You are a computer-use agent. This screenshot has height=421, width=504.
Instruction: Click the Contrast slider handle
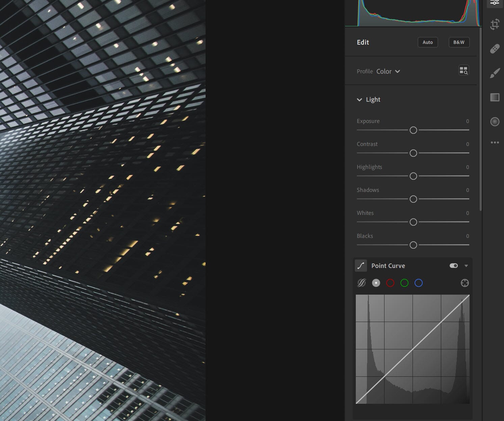tap(413, 153)
